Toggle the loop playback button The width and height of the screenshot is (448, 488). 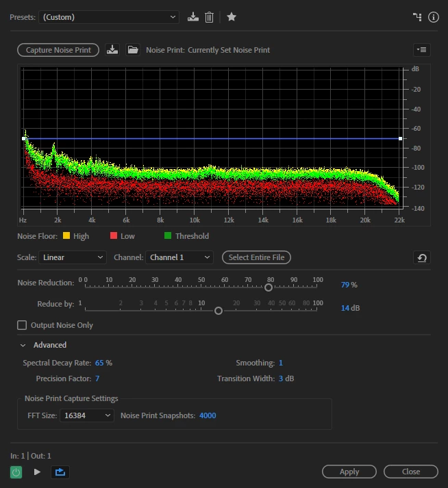60,472
